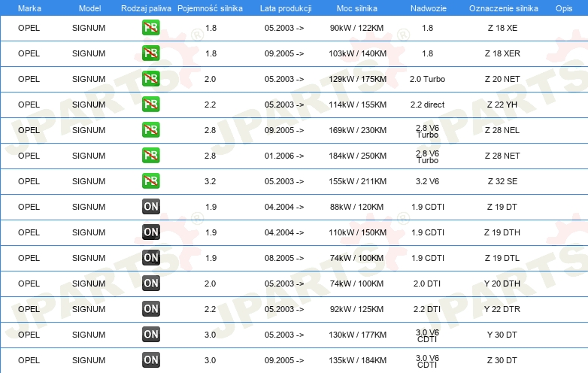Click power value 135kW / 184KM

point(358,360)
